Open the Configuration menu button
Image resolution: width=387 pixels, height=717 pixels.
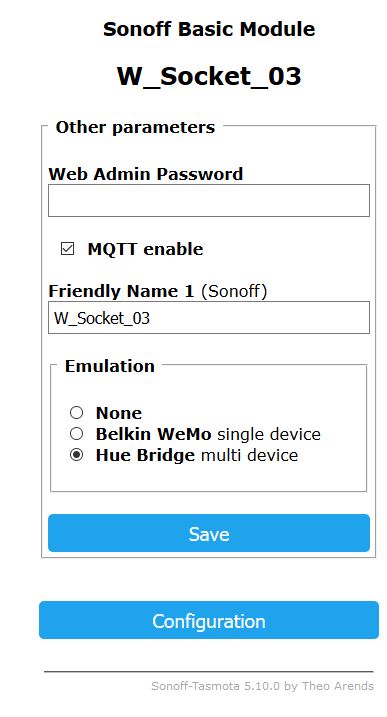(x=209, y=620)
